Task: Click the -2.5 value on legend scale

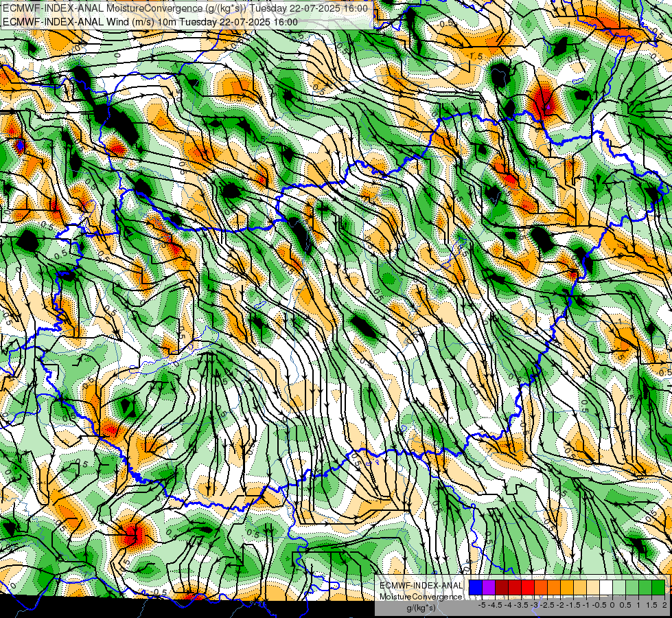Action: coord(547,605)
